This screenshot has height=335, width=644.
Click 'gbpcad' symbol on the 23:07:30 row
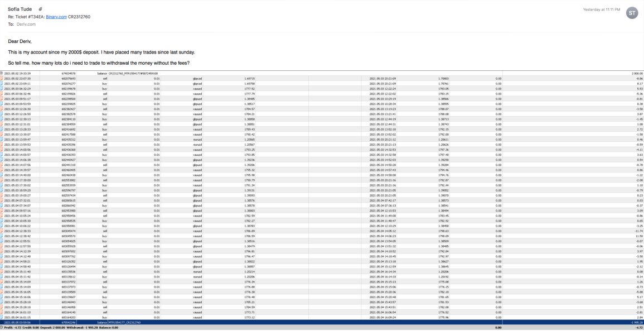coord(197,79)
